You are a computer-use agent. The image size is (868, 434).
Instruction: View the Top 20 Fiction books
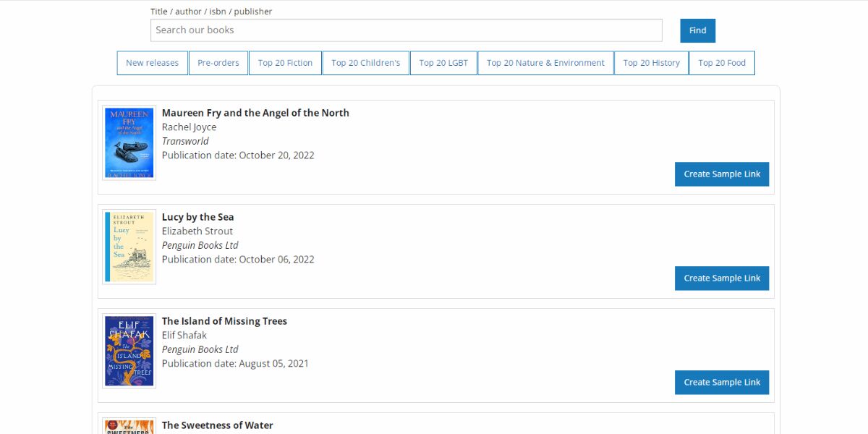(x=285, y=63)
